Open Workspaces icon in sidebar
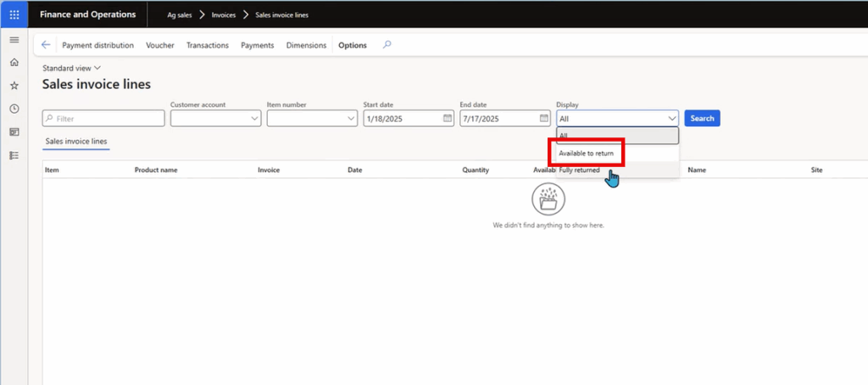This screenshot has height=385, width=868. (x=14, y=132)
